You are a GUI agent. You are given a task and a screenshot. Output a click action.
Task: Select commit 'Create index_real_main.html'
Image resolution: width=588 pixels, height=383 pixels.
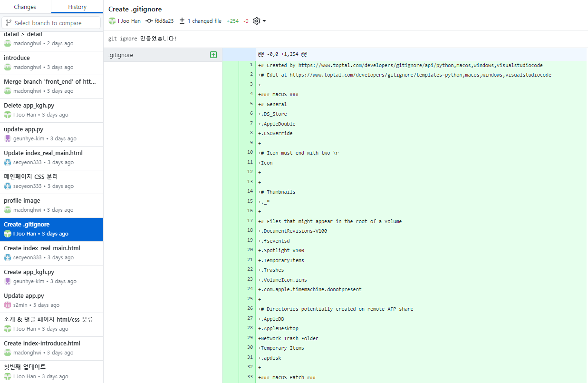(x=51, y=253)
